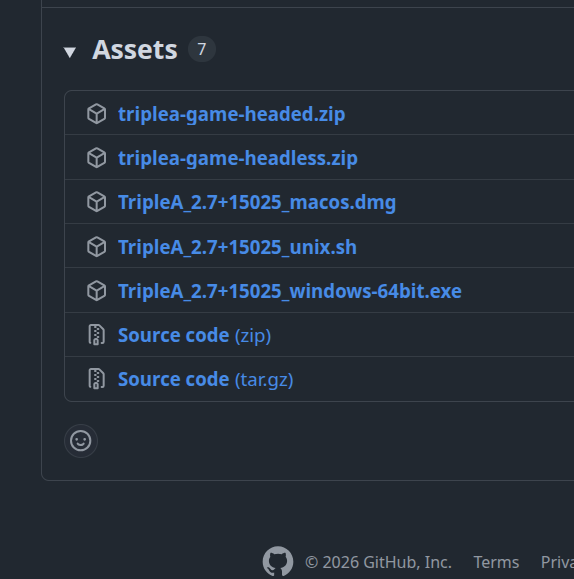Download TripleA_2.7+15025_unix.sh installer
The width and height of the screenshot is (574, 579).
point(237,247)
